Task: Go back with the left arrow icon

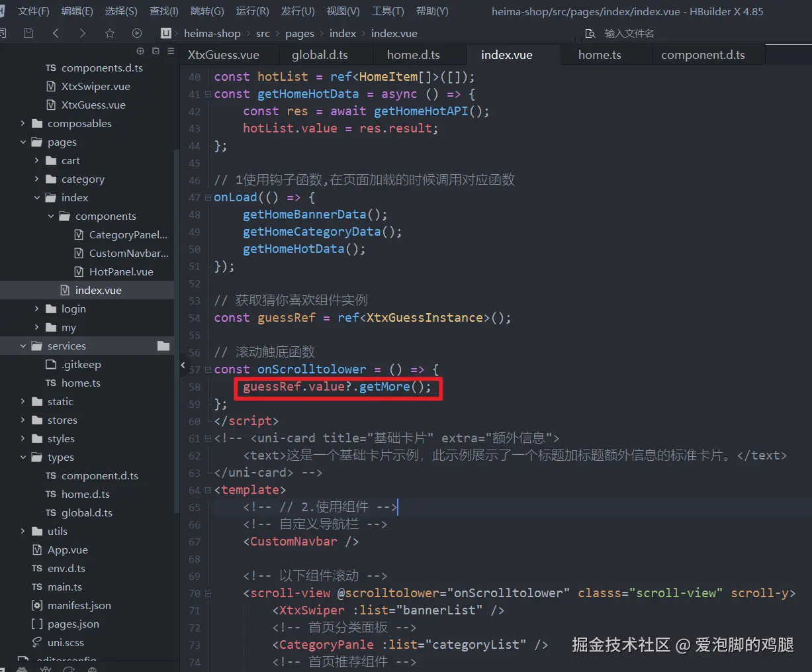Action: pos(56,33)
